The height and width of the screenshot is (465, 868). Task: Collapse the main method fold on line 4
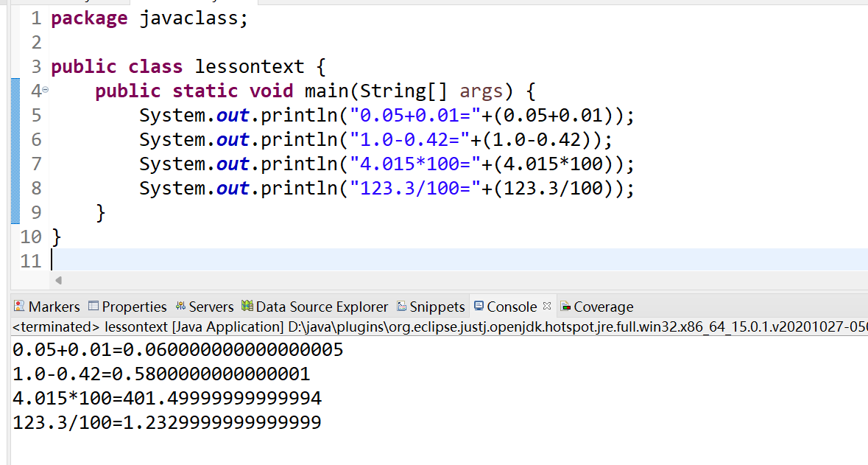point(45,90)
